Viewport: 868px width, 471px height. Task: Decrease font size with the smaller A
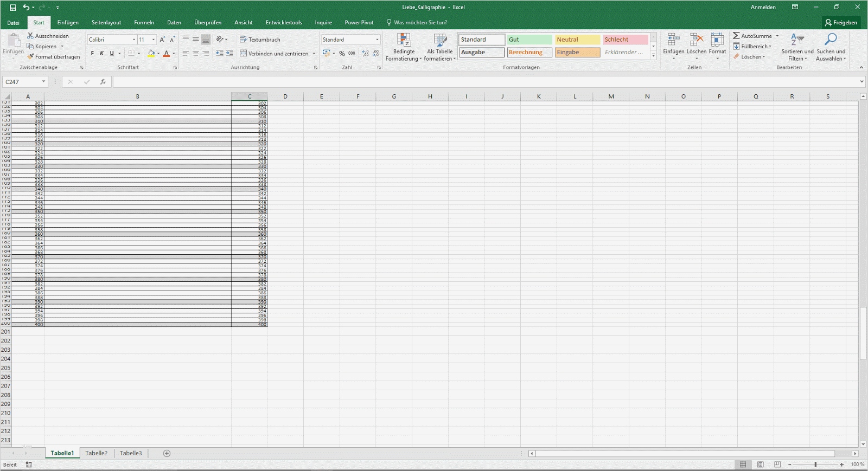[x=172, y=40]
